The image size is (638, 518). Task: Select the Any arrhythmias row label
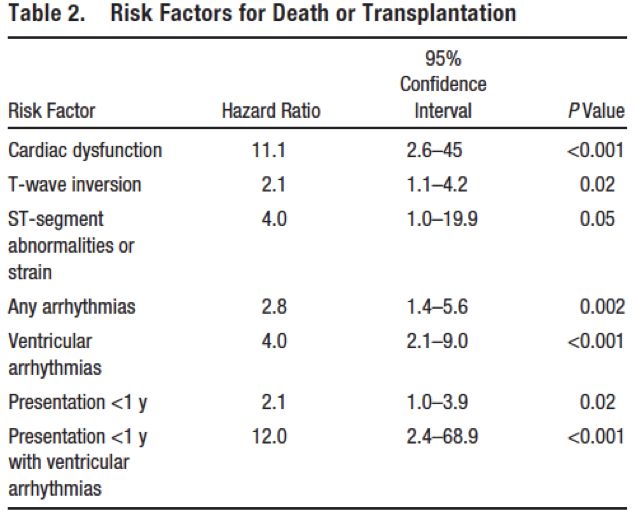72,307
